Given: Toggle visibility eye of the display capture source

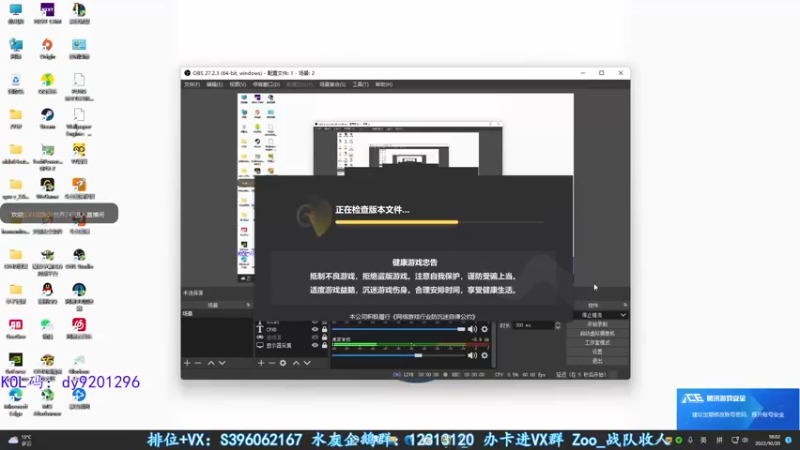Looking at the screenshot, I should tap(315, 345).
